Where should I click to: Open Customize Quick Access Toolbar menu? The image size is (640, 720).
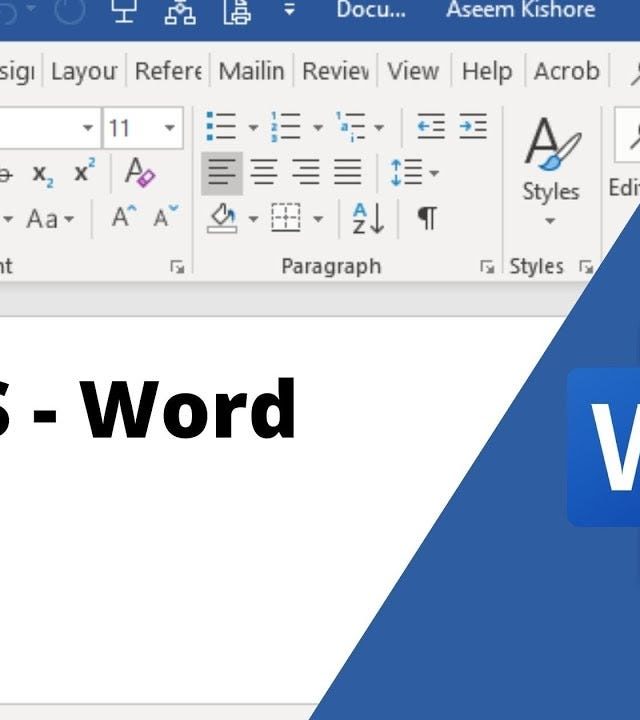coord(289,9)
